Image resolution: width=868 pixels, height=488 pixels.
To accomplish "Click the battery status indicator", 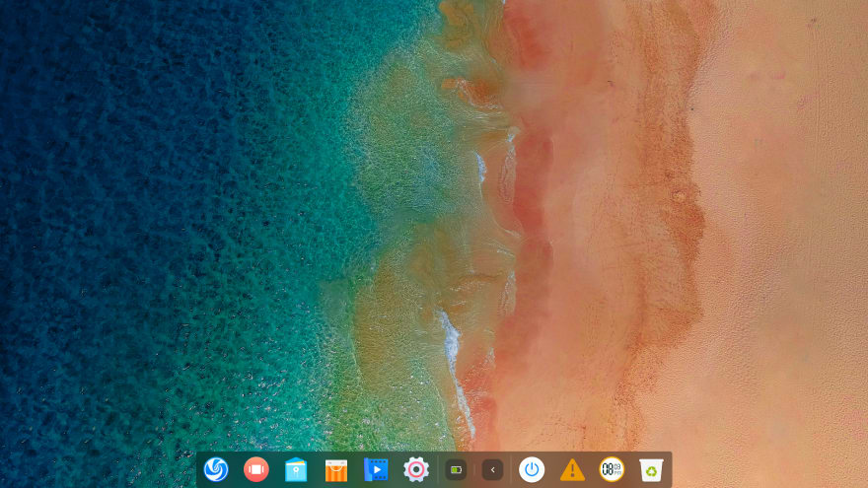I will (456, 470).
